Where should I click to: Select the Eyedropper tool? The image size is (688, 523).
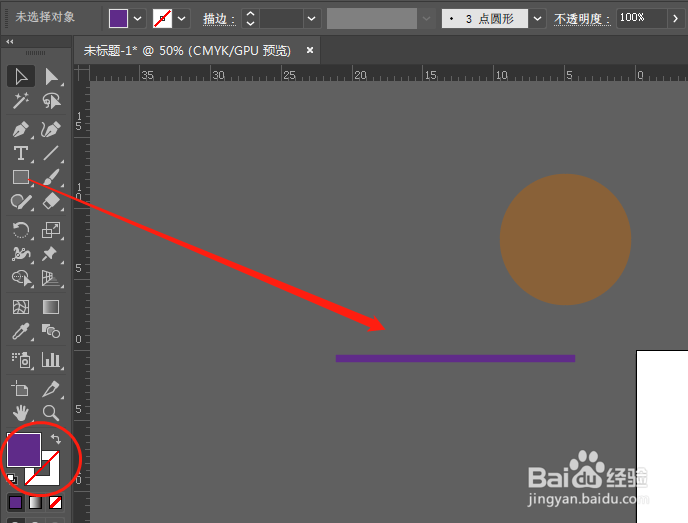tap(21, 331)
